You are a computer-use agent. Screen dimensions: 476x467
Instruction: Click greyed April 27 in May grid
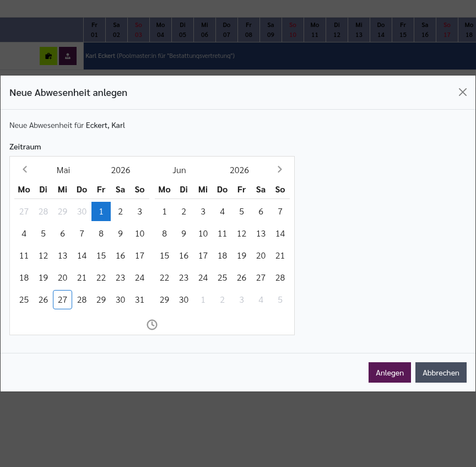(24, 212)
